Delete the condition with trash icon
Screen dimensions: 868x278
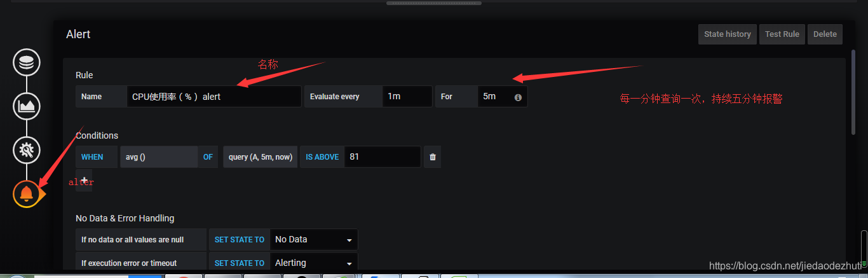433,157
